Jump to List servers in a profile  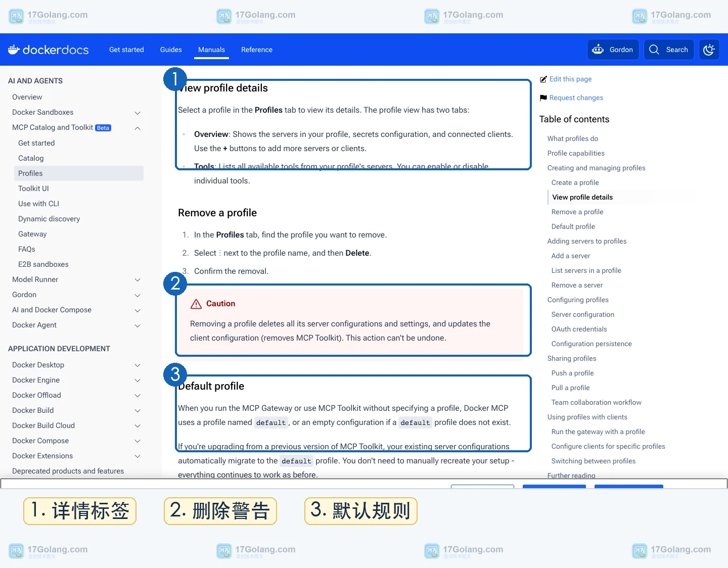[x=586, y=270]
